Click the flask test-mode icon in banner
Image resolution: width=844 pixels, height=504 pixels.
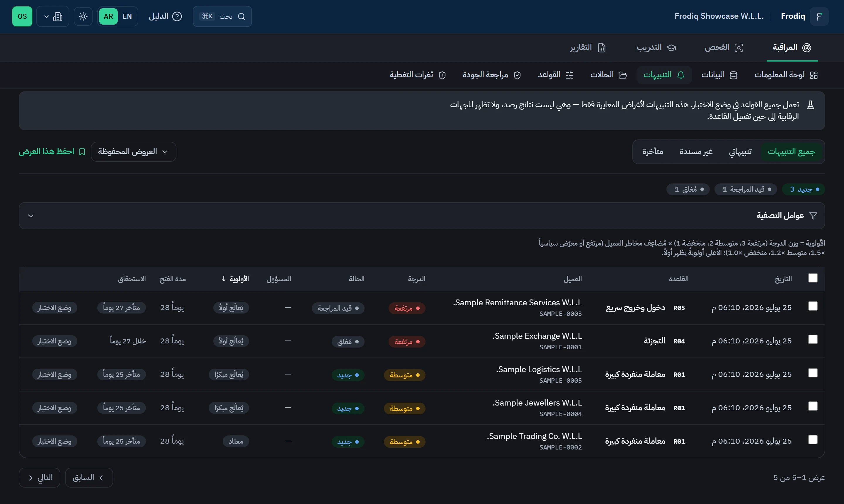(x=810, y=105)
